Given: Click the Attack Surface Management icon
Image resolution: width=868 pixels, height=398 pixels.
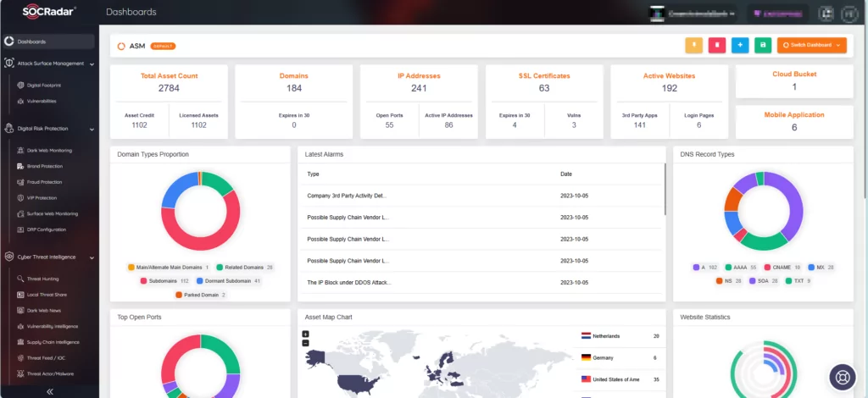Looking at the screenshot, I should 8,64.
